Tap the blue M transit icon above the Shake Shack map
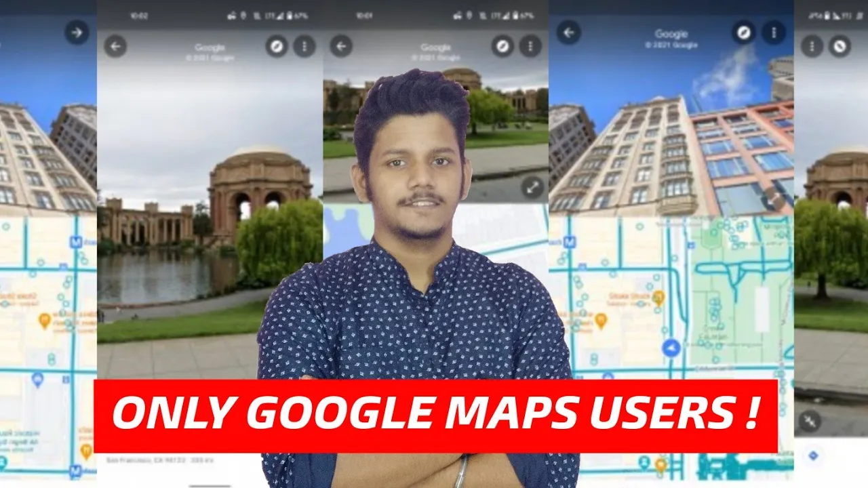This screenshot has height=488, width=868. [570, 241]
